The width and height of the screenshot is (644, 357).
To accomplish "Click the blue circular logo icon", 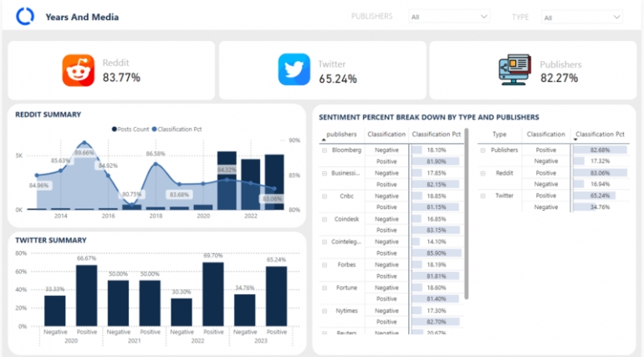I will 24,17.
